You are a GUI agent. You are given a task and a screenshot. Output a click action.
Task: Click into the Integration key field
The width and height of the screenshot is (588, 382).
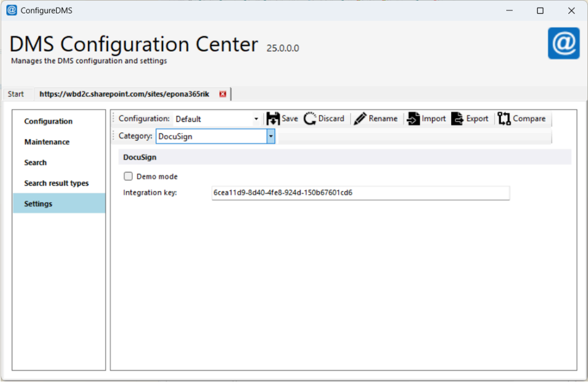click(360, 193)
